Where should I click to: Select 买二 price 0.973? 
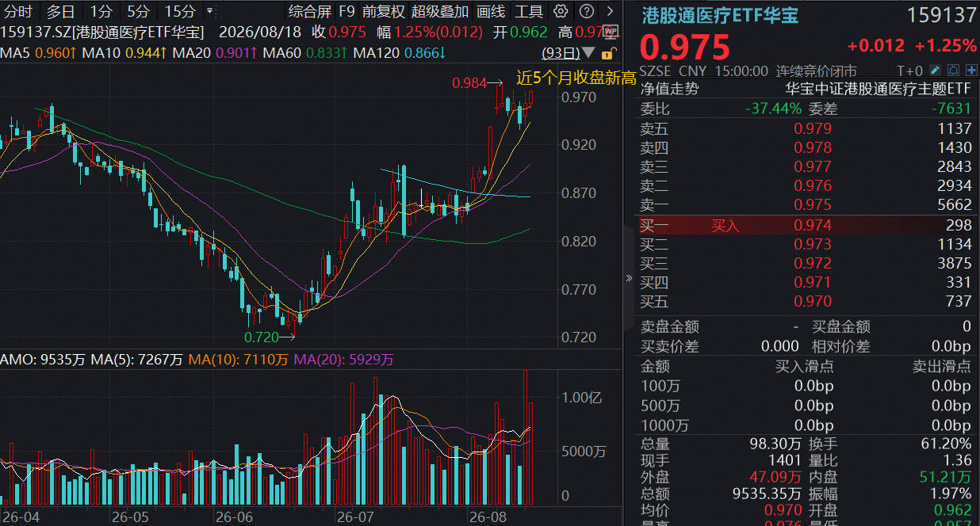tap(813, 244)
